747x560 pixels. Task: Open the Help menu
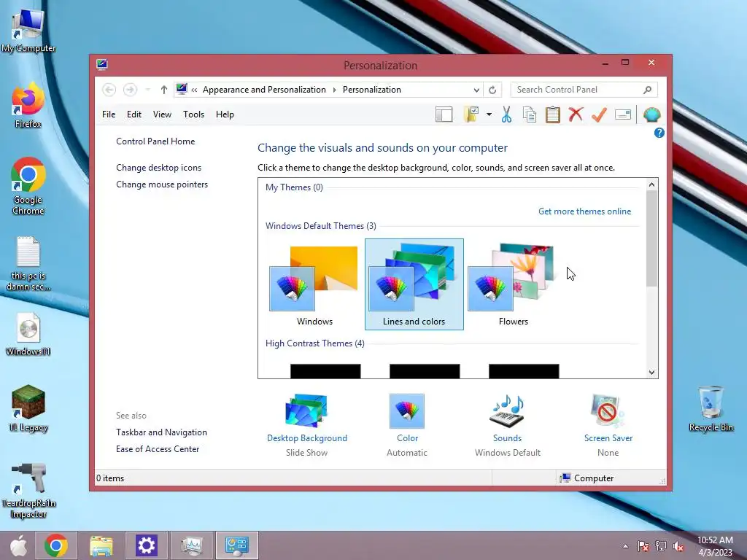pyautogui.click(x=225, y=114)
